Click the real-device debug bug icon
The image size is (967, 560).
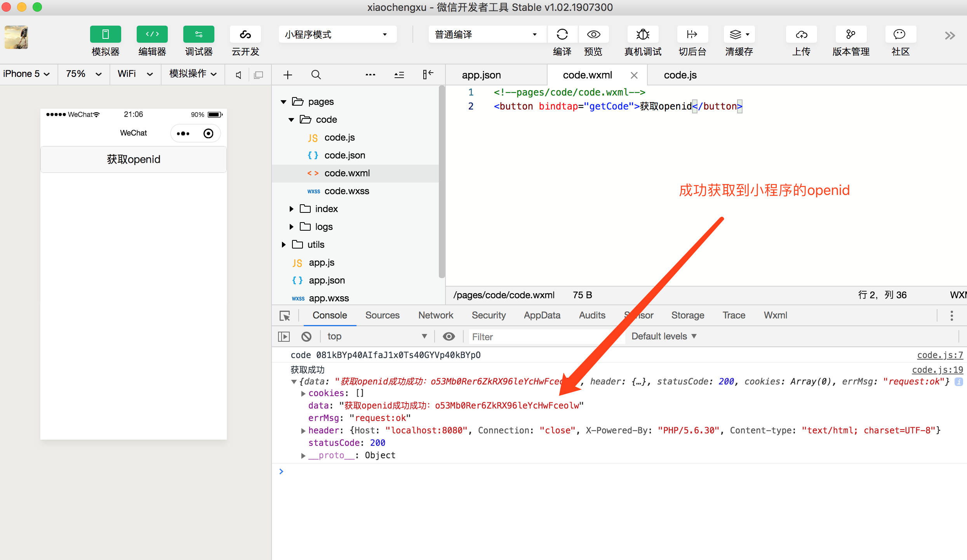pyautogui.click(x=643, y=35)
